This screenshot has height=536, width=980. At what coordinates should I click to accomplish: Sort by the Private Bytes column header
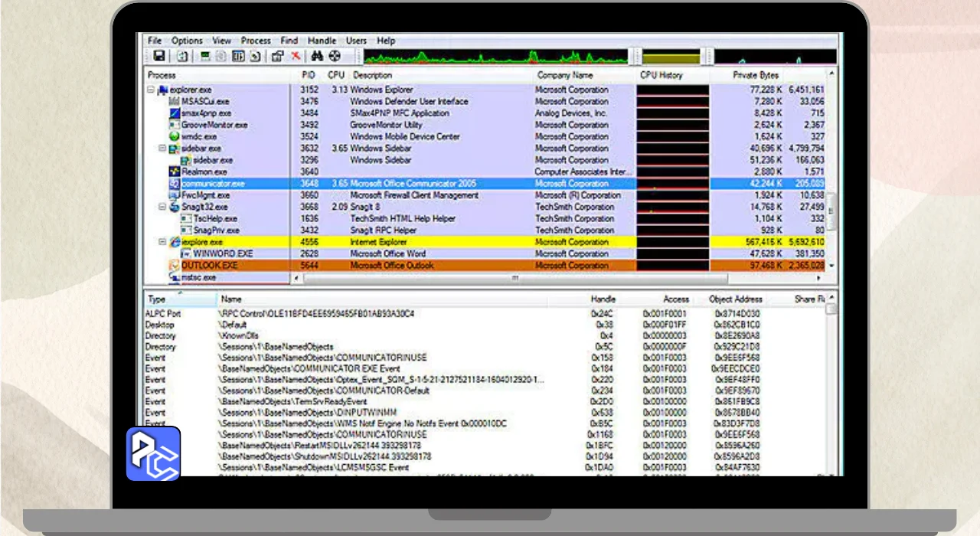click(x=756, y=75)
